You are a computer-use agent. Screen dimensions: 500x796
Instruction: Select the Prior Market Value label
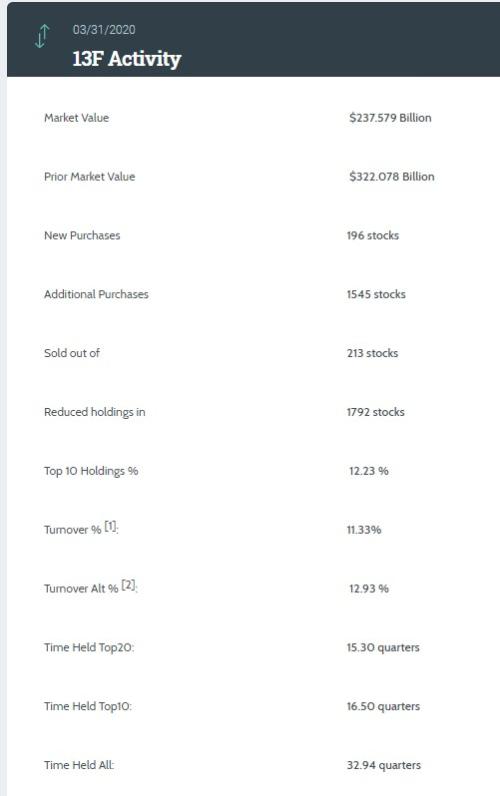[89, 177]
